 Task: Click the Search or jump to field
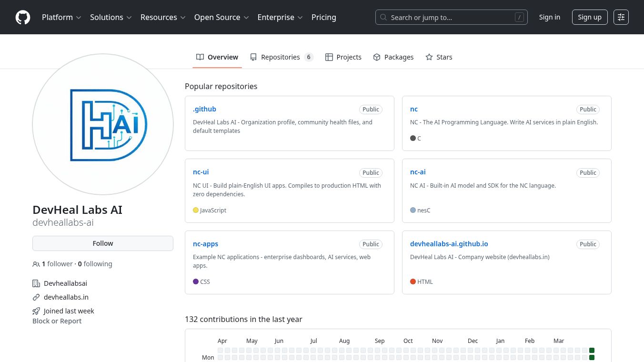pos(451,17)
